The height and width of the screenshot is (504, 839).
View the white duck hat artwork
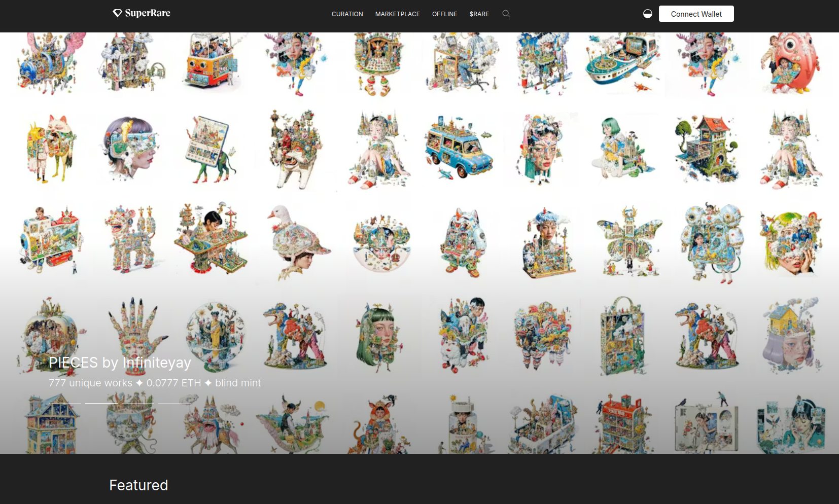point(298,241)
